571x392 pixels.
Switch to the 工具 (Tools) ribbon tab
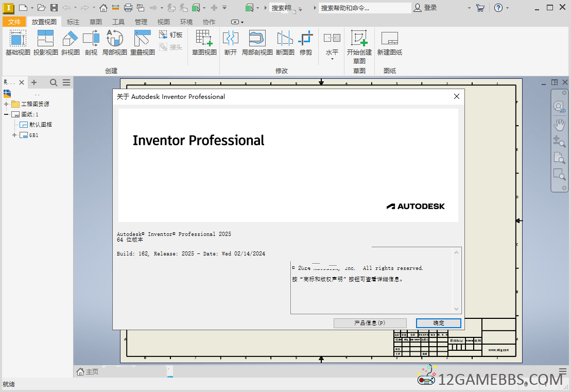[118, 22]
